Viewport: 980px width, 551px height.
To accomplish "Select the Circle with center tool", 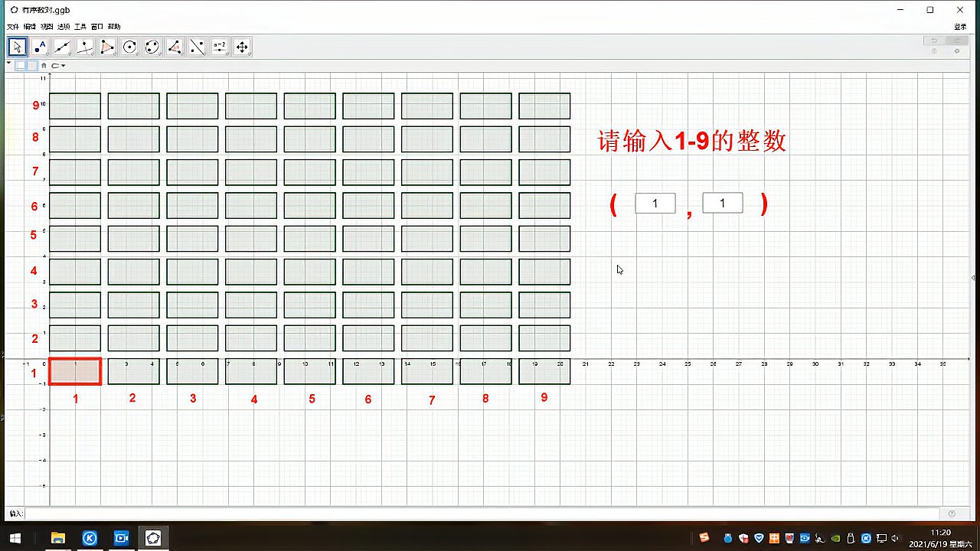I will 129,47.
